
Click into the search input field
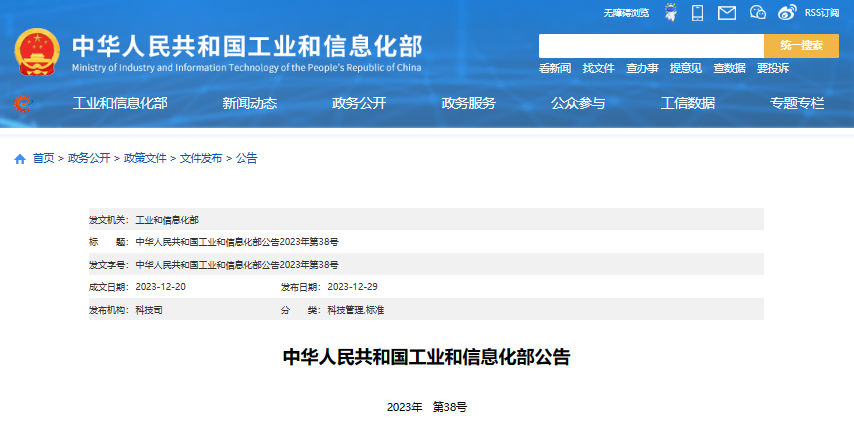[x=651, y=46]
